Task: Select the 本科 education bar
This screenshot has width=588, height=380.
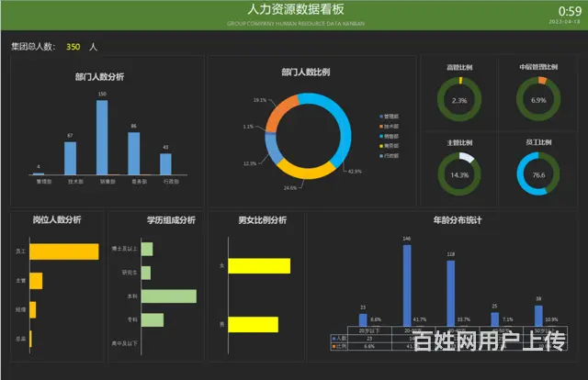Action: [169, 296]
